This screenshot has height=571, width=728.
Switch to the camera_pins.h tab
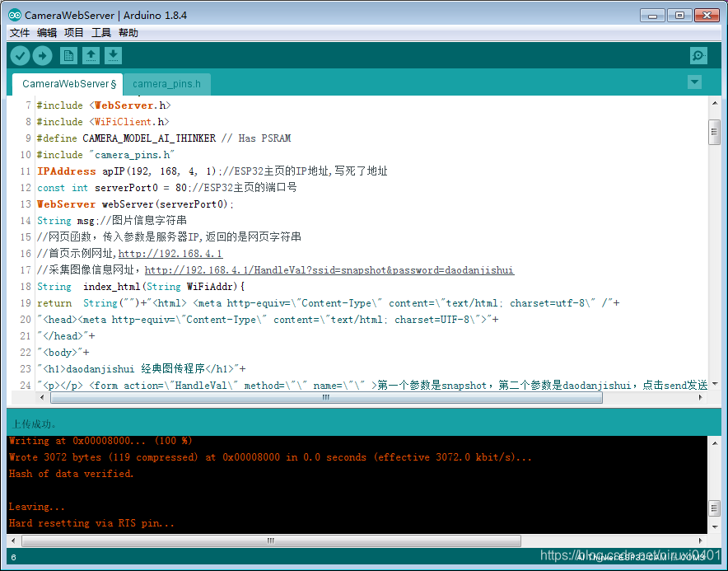166,84
